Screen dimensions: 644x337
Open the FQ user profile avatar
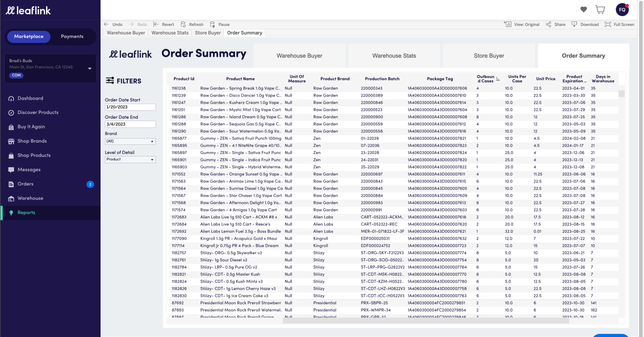pos(622,9)
